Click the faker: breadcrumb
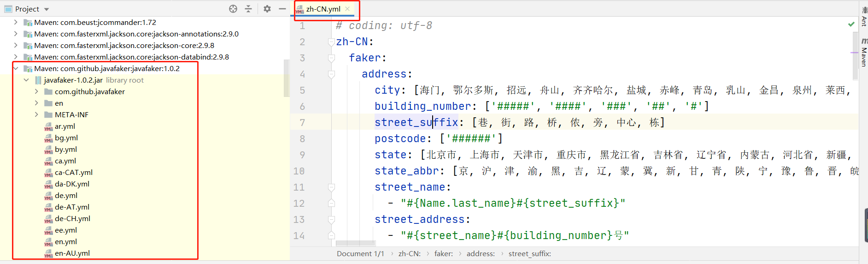This screenshot has height=264, width=868. point(443,254)
